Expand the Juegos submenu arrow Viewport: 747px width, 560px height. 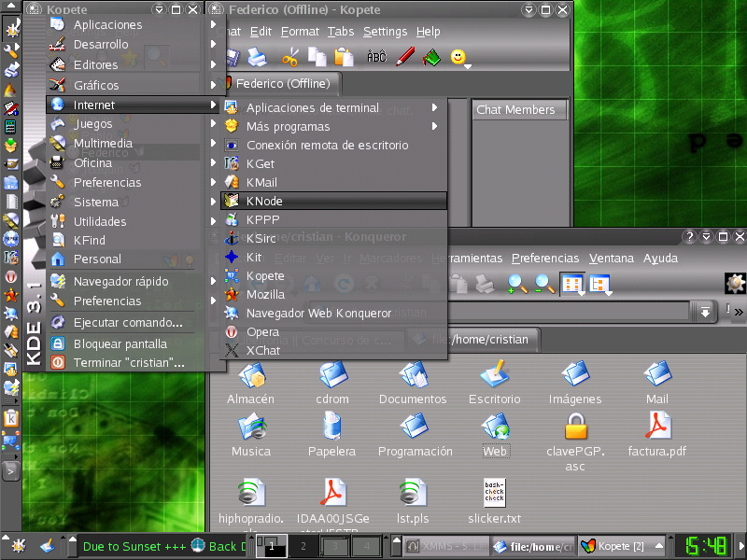tap(213, 124)
